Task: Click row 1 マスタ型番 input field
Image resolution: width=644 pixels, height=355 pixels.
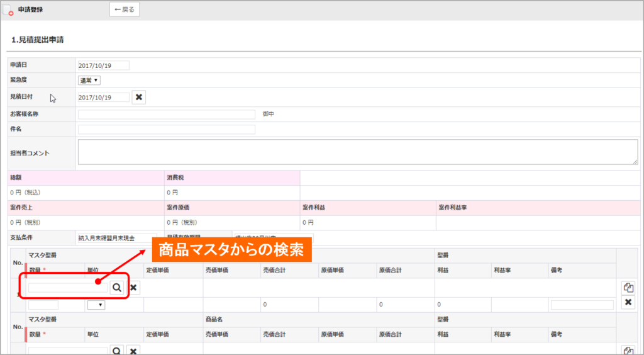Action: [x=68, y=288]
